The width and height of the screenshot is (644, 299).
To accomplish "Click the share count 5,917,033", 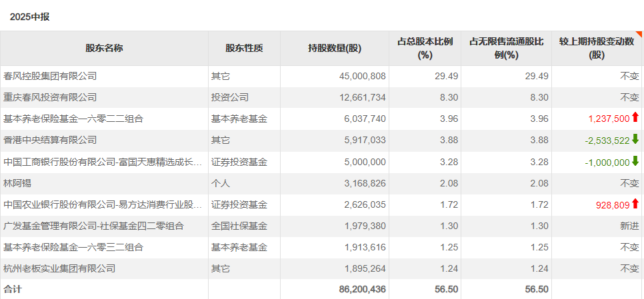I will [x=365, y=141].
